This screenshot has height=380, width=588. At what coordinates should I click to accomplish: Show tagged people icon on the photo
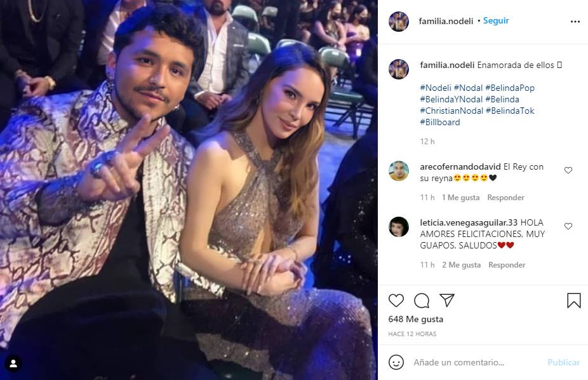[x=13, y=364]
